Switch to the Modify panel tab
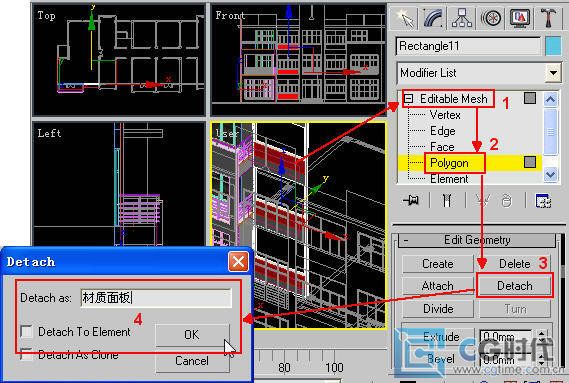 (433, 17)
